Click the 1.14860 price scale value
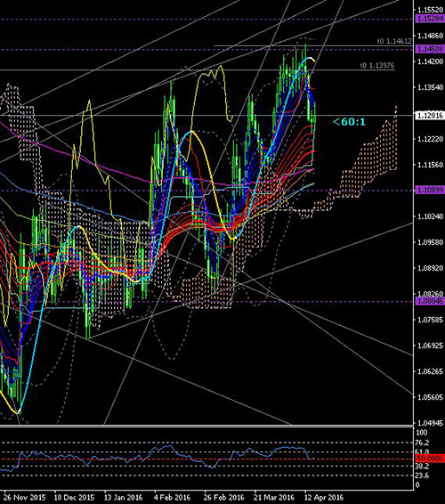This screenshot has height=504, width=445. click(x=430, y=36)
